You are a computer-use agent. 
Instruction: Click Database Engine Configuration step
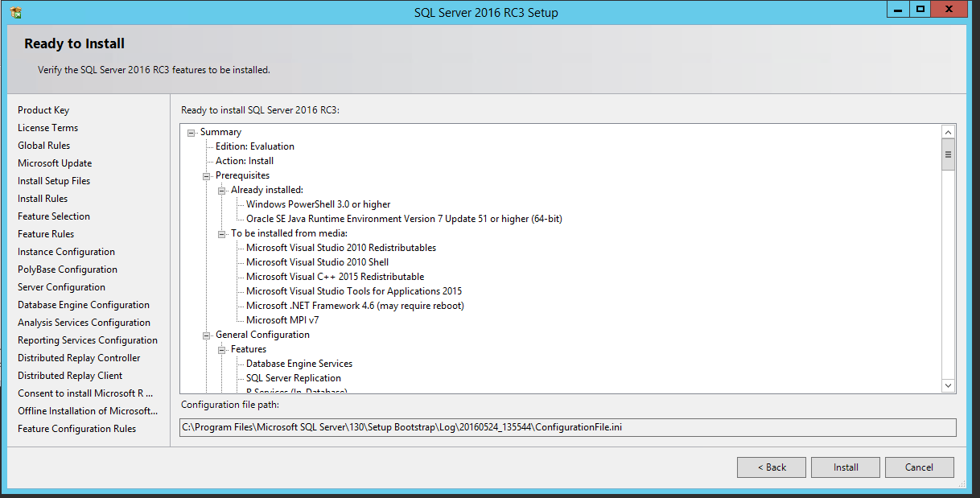point(84,305)
